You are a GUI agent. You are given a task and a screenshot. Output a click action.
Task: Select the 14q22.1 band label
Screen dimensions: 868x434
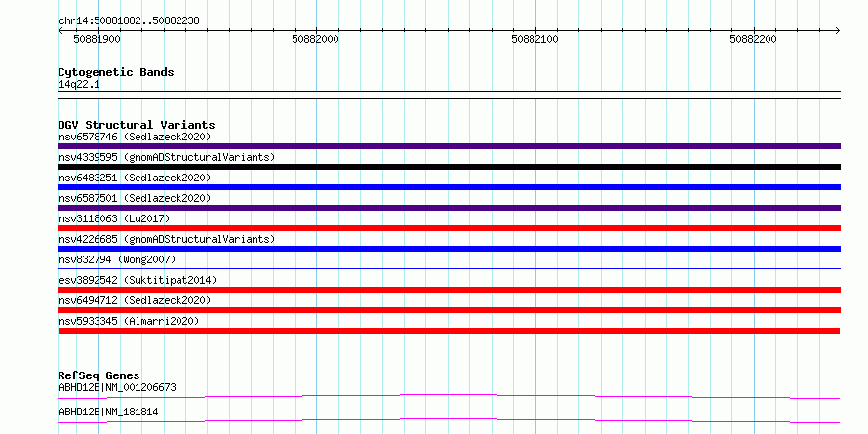[79, 85]
